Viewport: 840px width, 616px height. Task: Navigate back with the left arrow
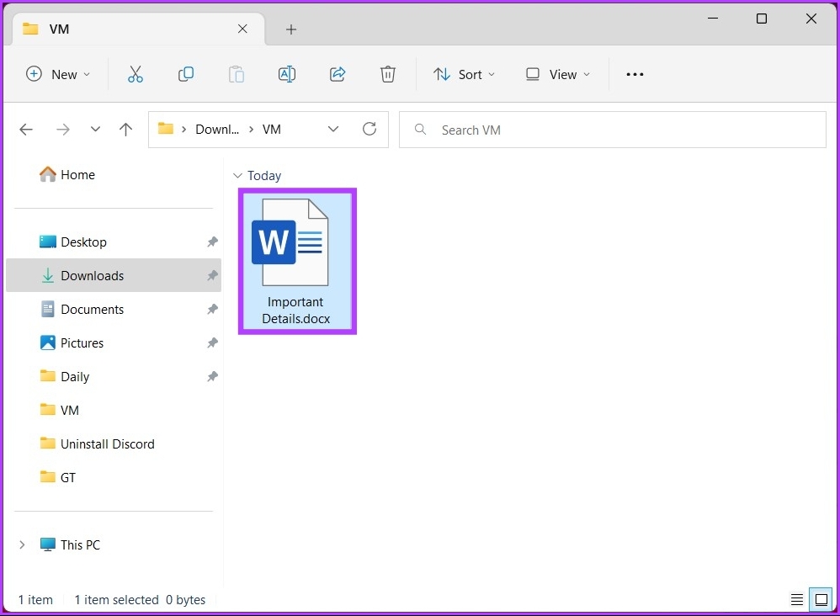(26, 130)
